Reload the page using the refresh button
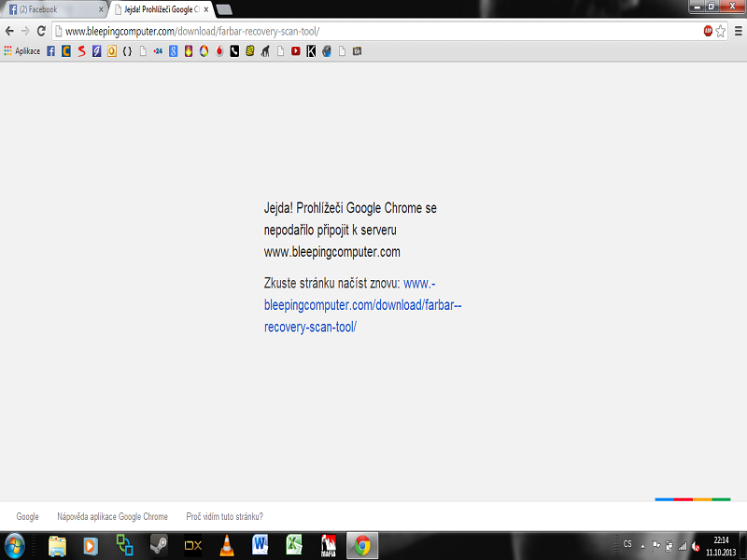Image resolution: width=747 pixels, height=560 pixels. point(41,31)
